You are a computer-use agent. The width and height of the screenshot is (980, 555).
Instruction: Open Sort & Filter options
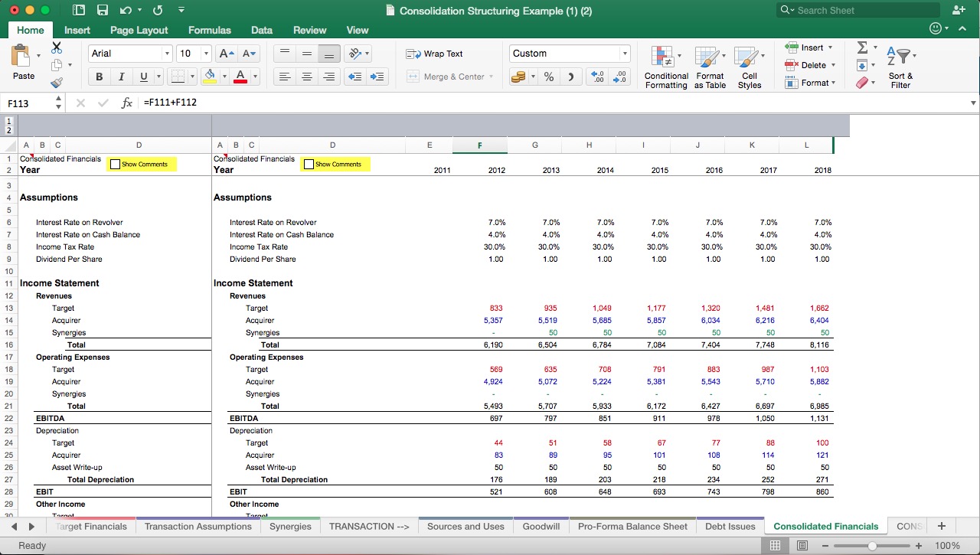pyautogui.click(x=900, y=67)
